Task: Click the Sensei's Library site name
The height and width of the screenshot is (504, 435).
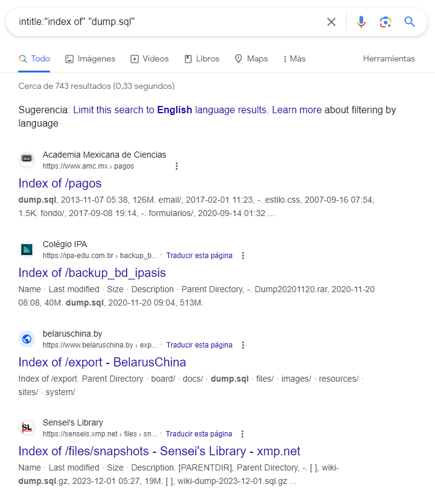Action: pos(72,422)
